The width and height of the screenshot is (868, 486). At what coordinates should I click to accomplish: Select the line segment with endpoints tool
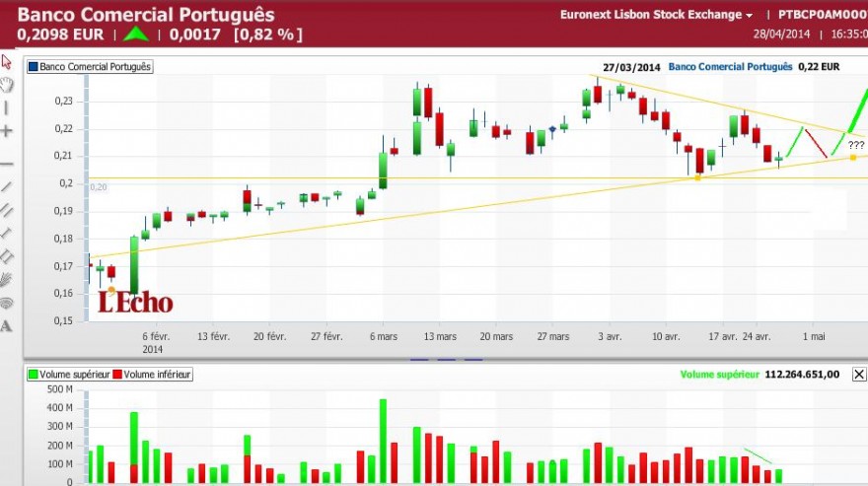pyautogui.click(x=6, y=233)
